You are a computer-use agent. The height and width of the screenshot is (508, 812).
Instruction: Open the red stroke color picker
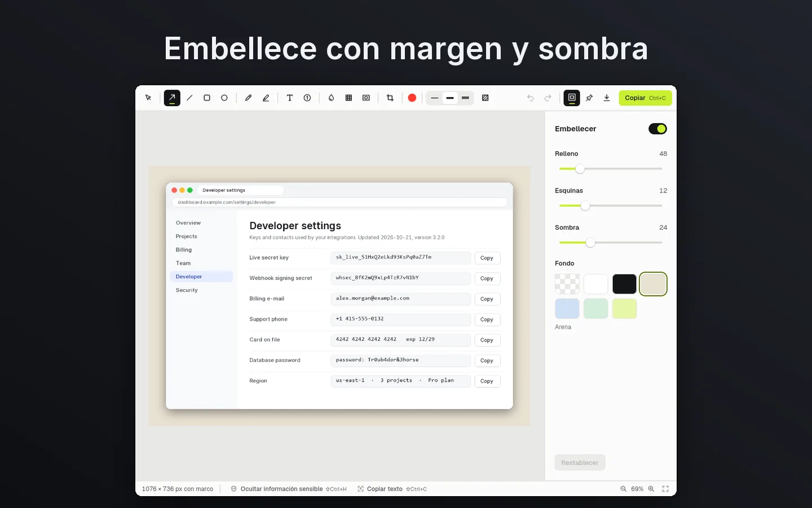[412, 98]
